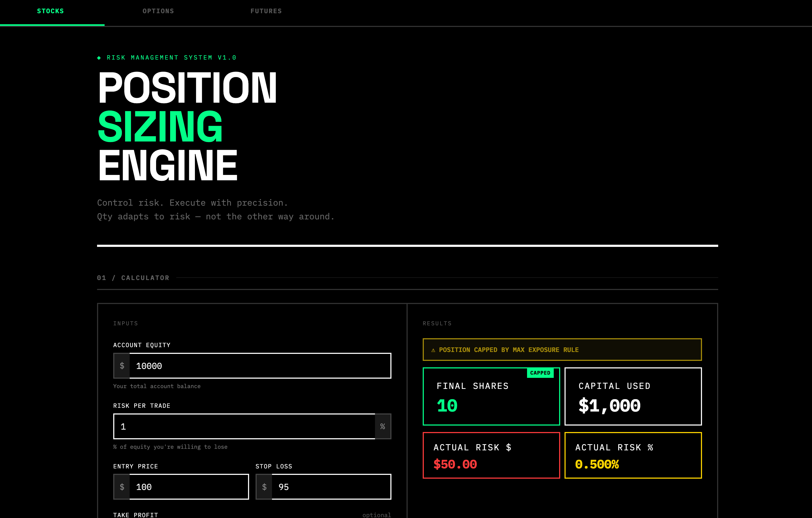Select the Capital Used result card

pos(633,396)
